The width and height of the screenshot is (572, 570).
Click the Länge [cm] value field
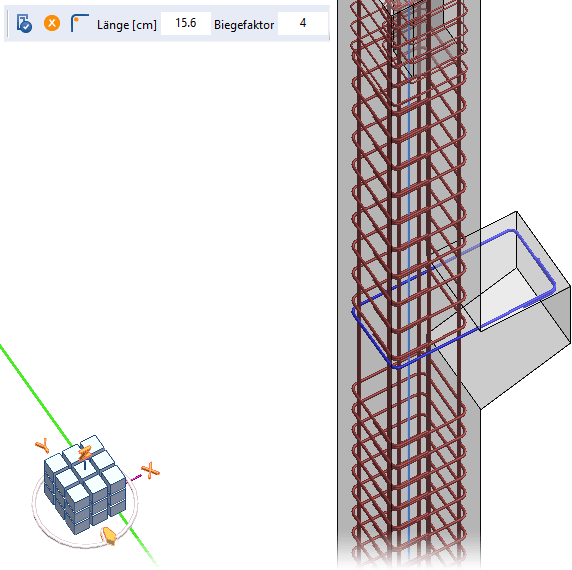186,23
